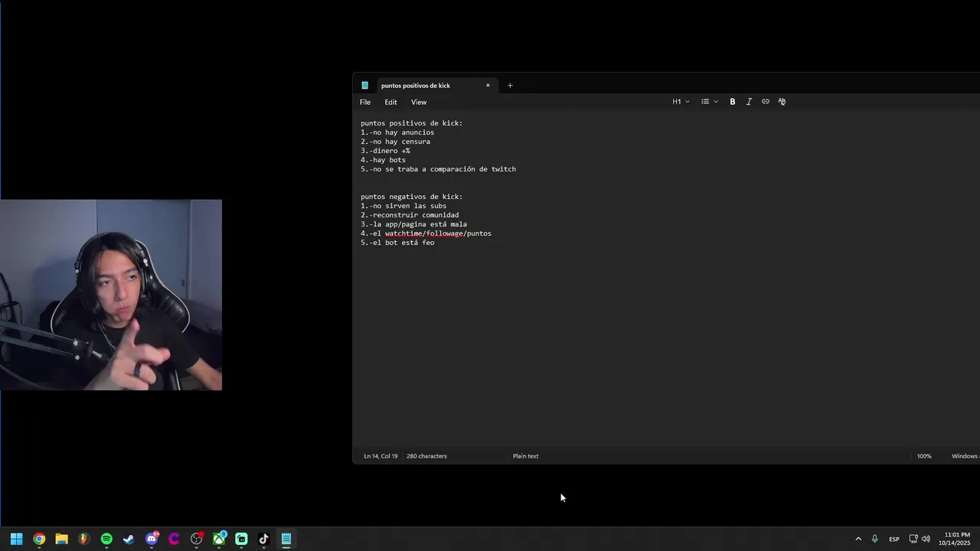Toggle bold formatting in Notepad toolbar
Screen dimensions: 980x551
click(x=732, y=102)
